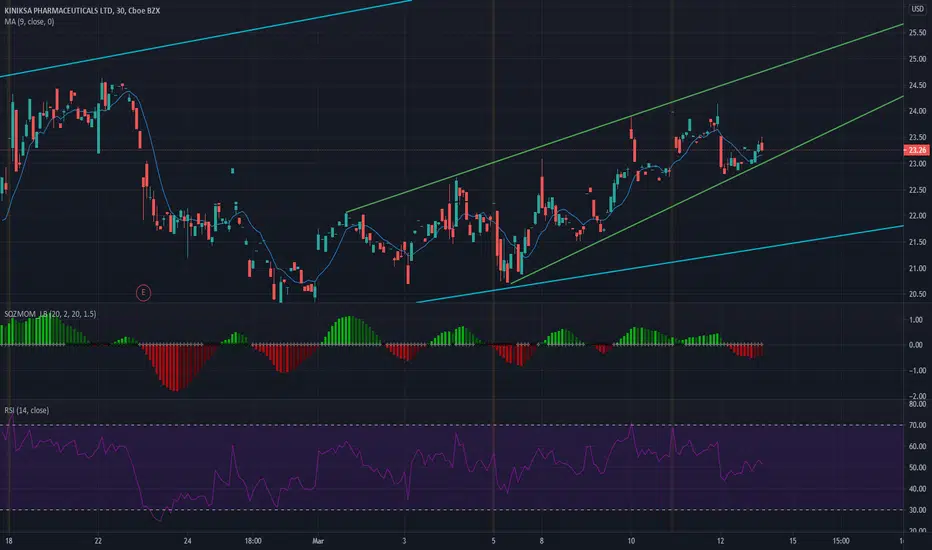The image size is (932, 550).
Task: Select the MA (9, close, 0) indicator label
Action: click(x=29, y=22)
